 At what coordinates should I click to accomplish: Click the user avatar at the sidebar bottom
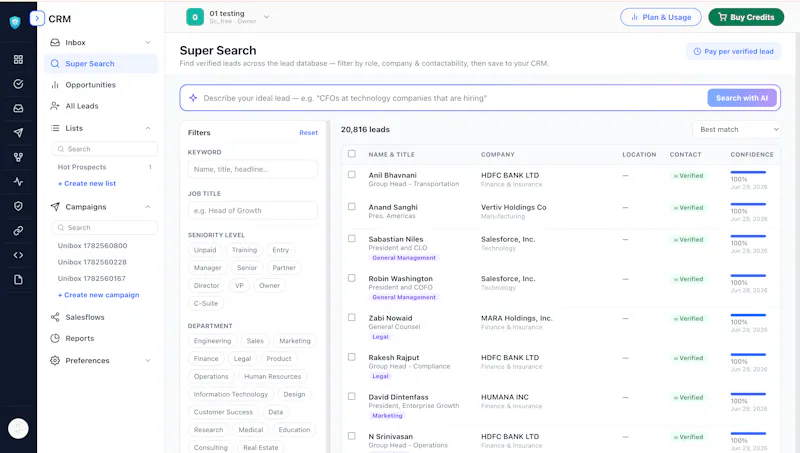[x=18, y=429]
